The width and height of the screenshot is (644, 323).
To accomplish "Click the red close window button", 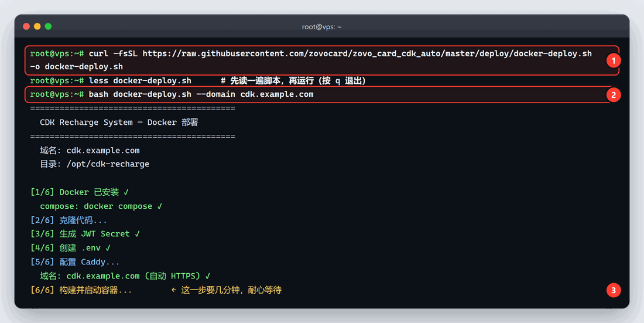I will coord(26,26).
